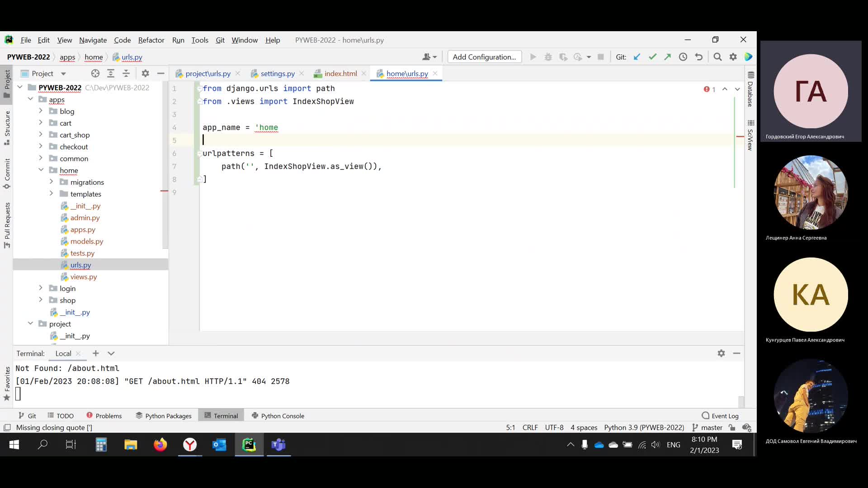Switch to settings.py editor tab

277,73
